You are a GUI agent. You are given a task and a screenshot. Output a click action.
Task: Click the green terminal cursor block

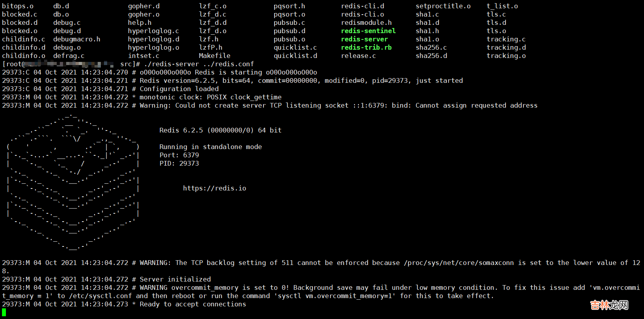[4, 312]
